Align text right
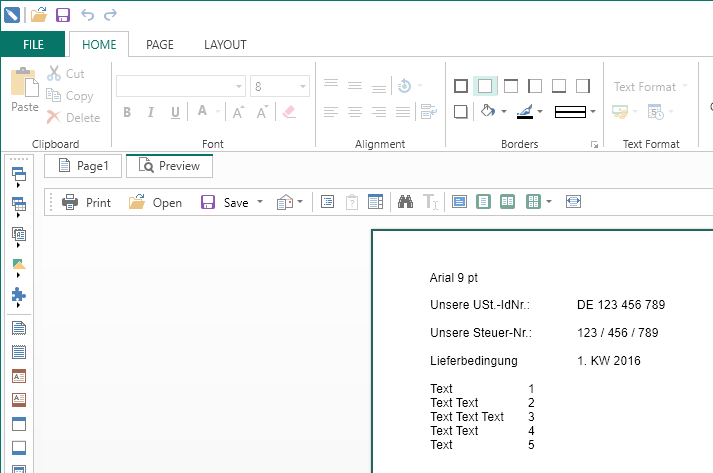Image resolution: width=713 pixels, height=473 pixels. [379, 112]
